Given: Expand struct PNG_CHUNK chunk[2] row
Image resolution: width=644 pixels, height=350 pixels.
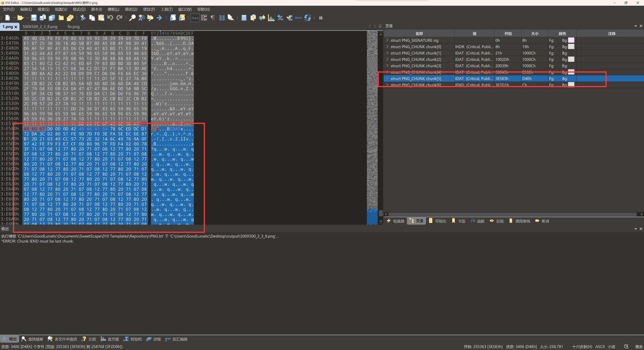Looking at the screenshot, I should pos(387,60).
